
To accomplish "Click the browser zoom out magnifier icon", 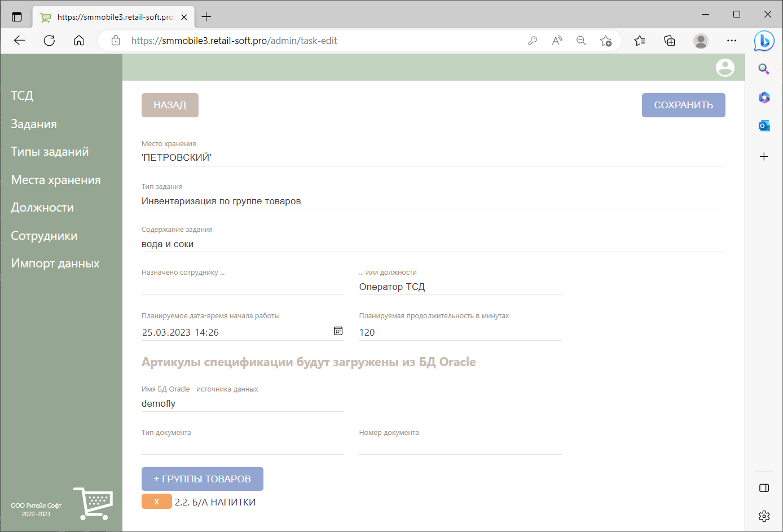I will click(x=581, y=41).
